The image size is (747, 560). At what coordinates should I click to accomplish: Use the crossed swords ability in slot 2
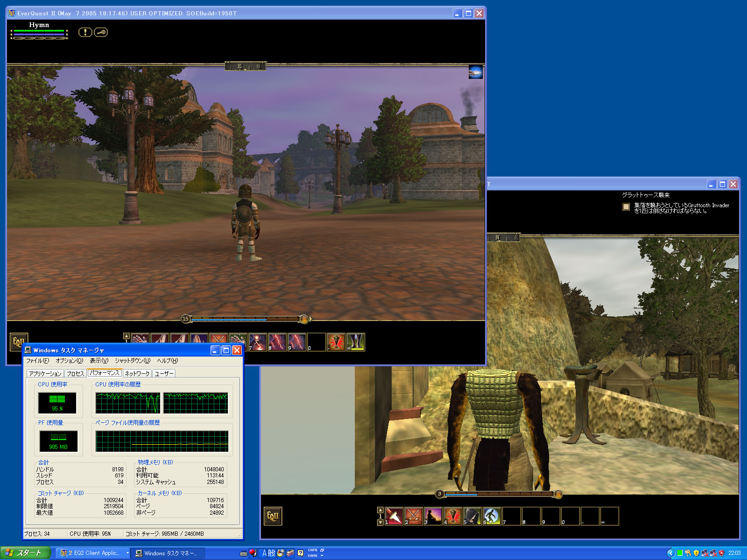[x=414, y=516]
